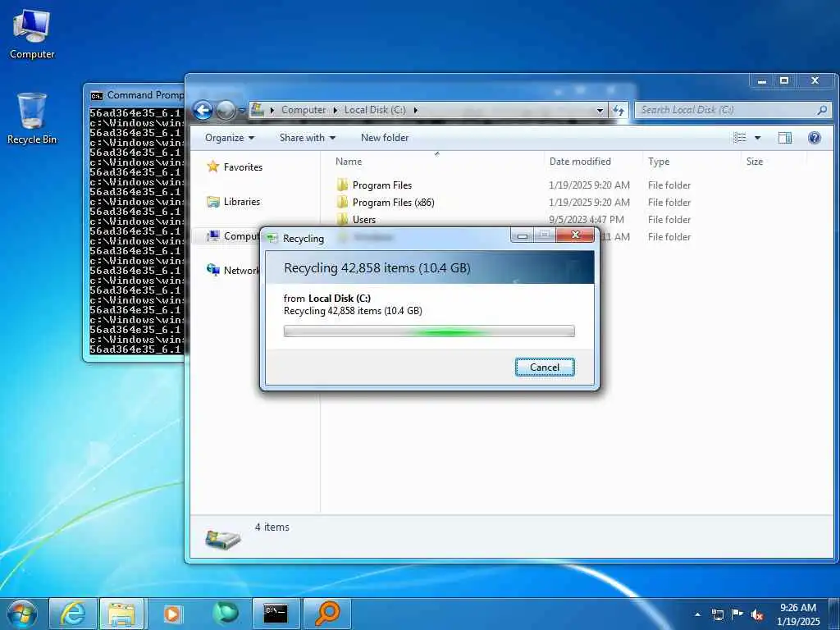Click the Users folder icon
Image resolution: width=840 pixels, height=630 pixels.
(x=342, y=219)
